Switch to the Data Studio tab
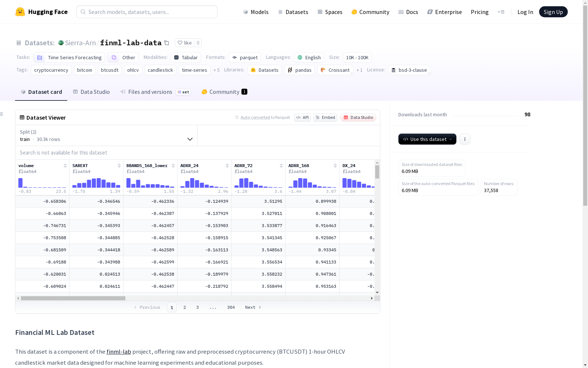 click(92, 92)
